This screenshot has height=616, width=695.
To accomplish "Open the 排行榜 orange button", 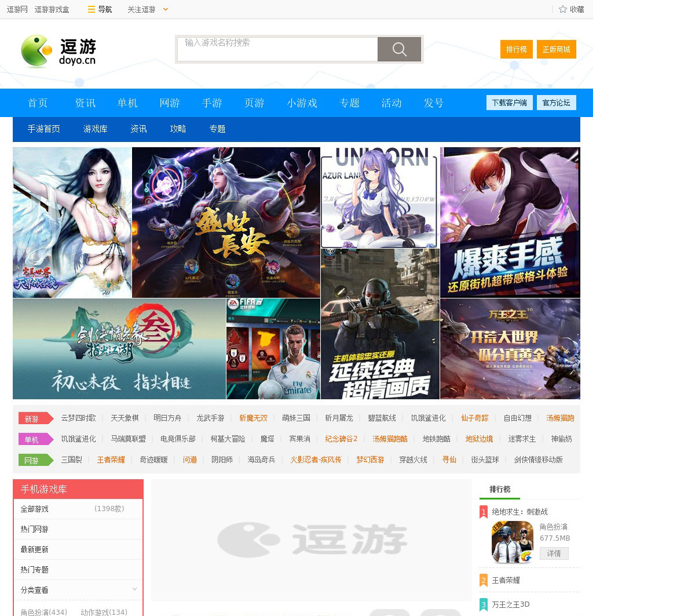I will coord(516,49).
